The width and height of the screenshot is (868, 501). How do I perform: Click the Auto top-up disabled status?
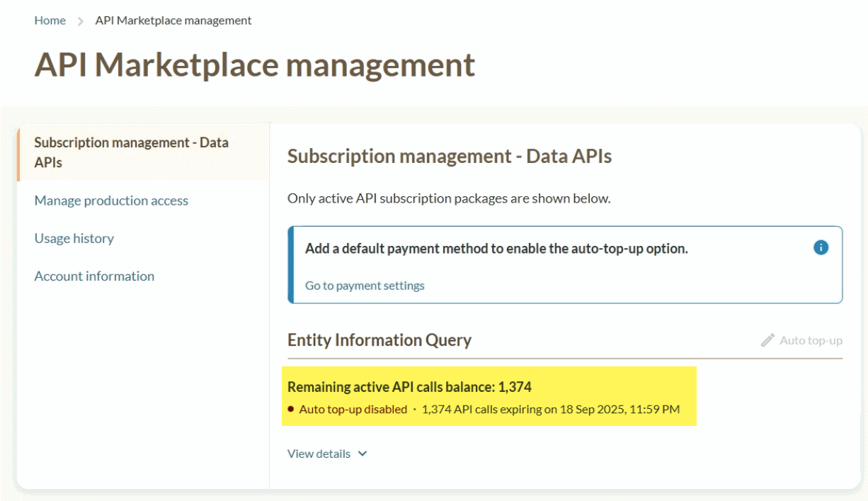point(353,409)
